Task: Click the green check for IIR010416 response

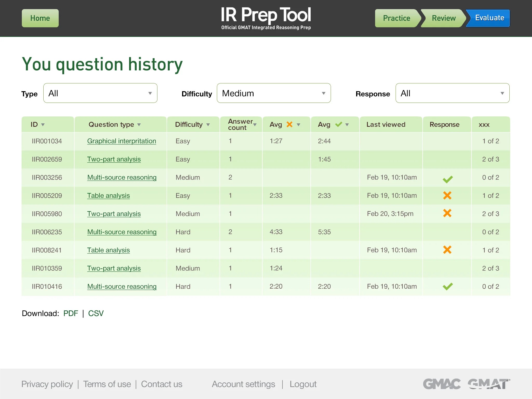Action: click(447, 286)
